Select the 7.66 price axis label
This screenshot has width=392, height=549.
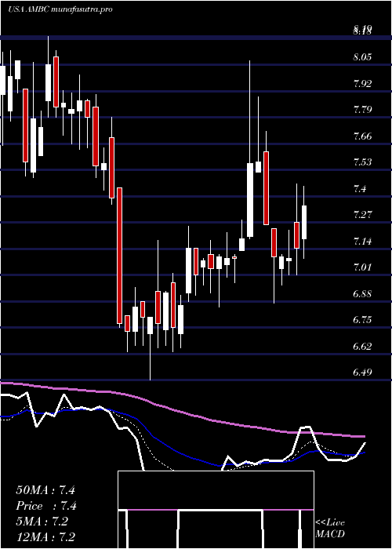[x=362, y=136]
